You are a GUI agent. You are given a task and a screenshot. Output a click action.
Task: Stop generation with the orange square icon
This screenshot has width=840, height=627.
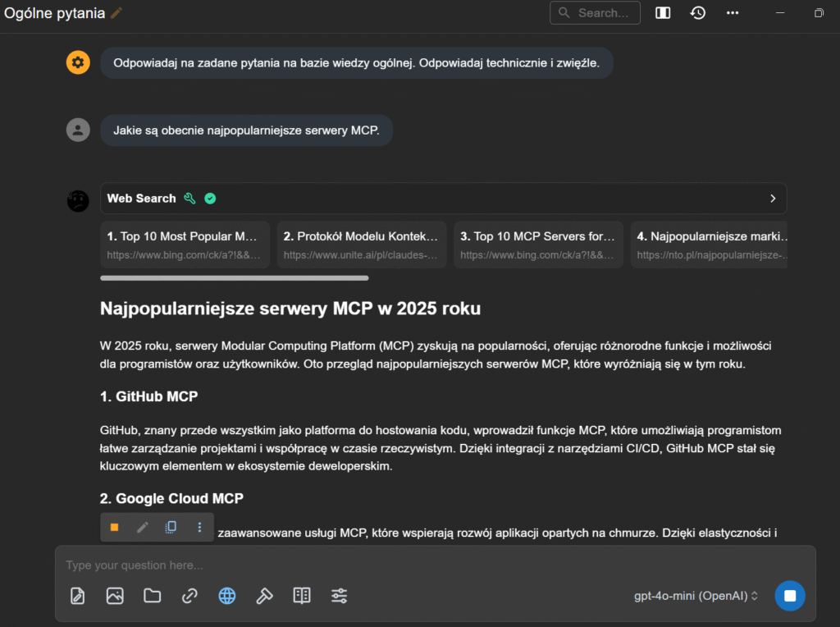(114, 528)
